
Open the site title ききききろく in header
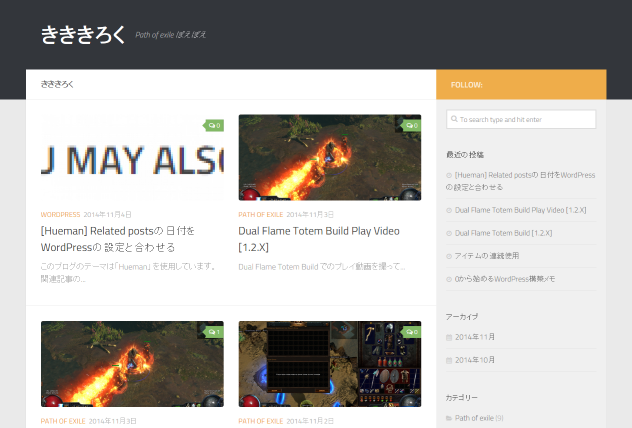83,34
